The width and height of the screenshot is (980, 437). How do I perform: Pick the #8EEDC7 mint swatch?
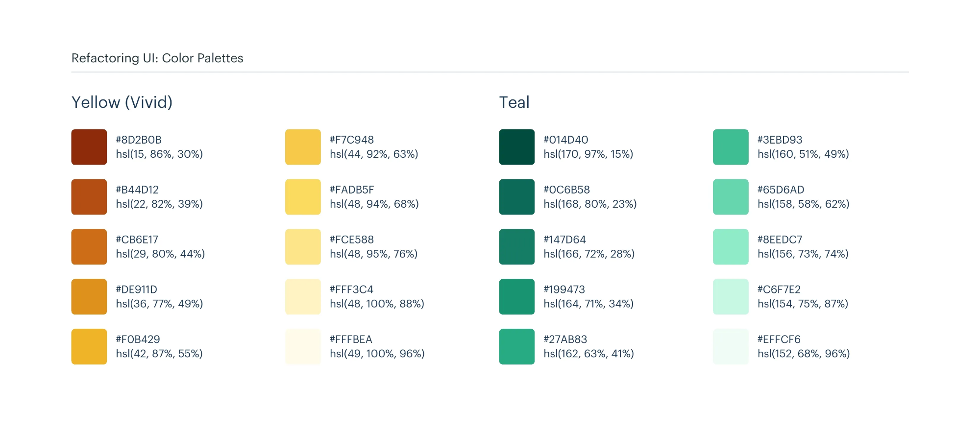click(x=731, y=247)
